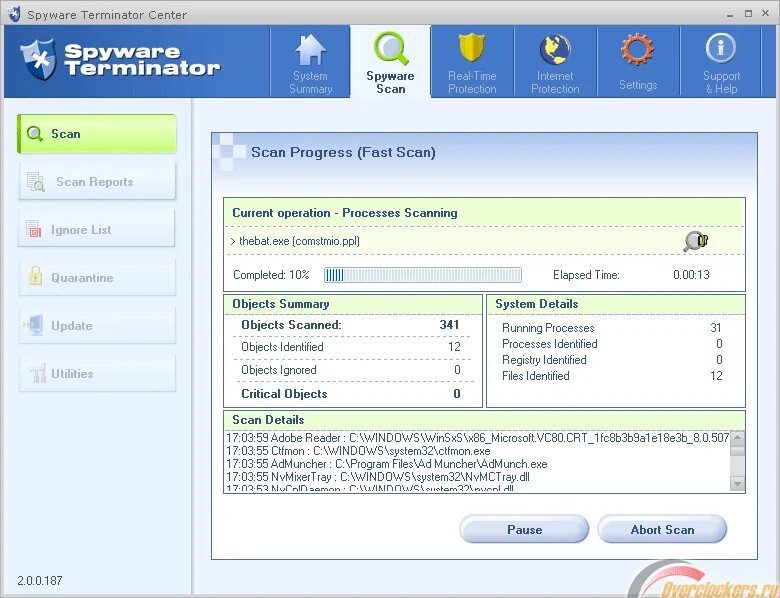Close the Spyware Terminator window
780x598 pixels.
coord(766,13)
